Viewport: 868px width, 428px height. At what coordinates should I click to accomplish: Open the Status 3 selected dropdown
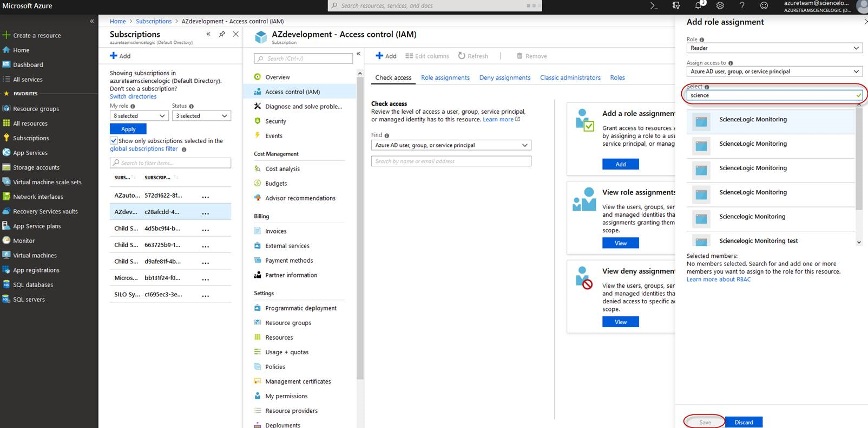(x=201, y=116)
